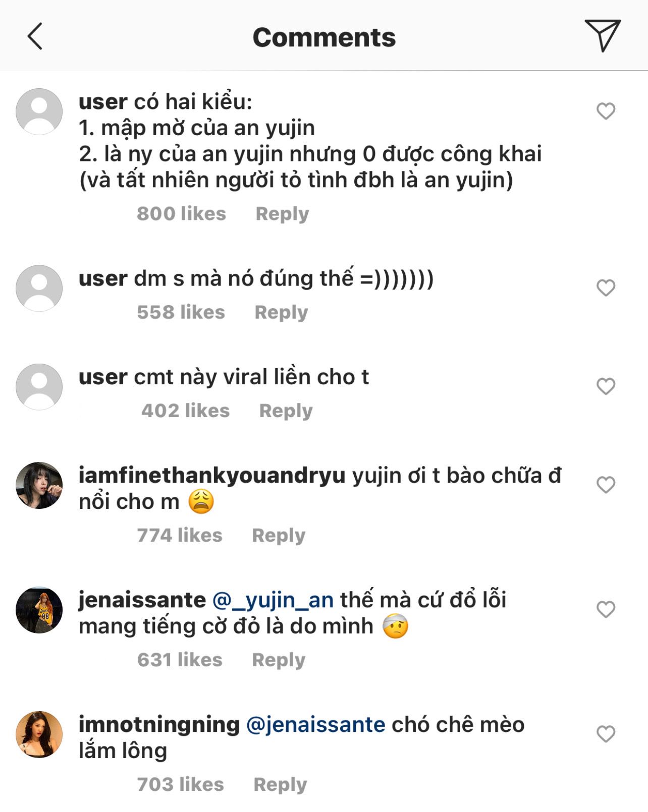This screenshot has width=648, height=812.
Task: Tap the back arrow icon
Action: click(35, 36)
